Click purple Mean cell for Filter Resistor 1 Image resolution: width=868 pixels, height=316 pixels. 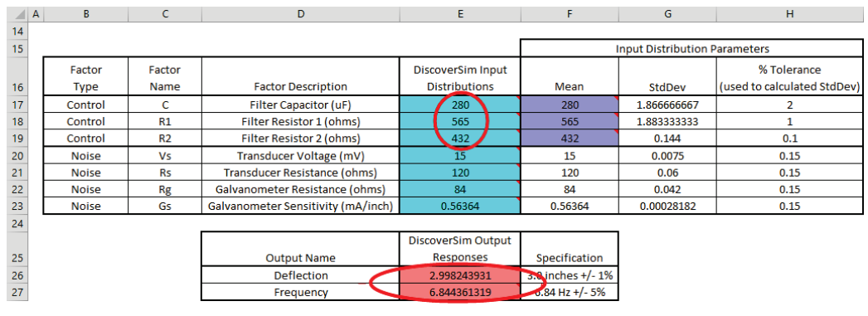click(x=569, y=121)
